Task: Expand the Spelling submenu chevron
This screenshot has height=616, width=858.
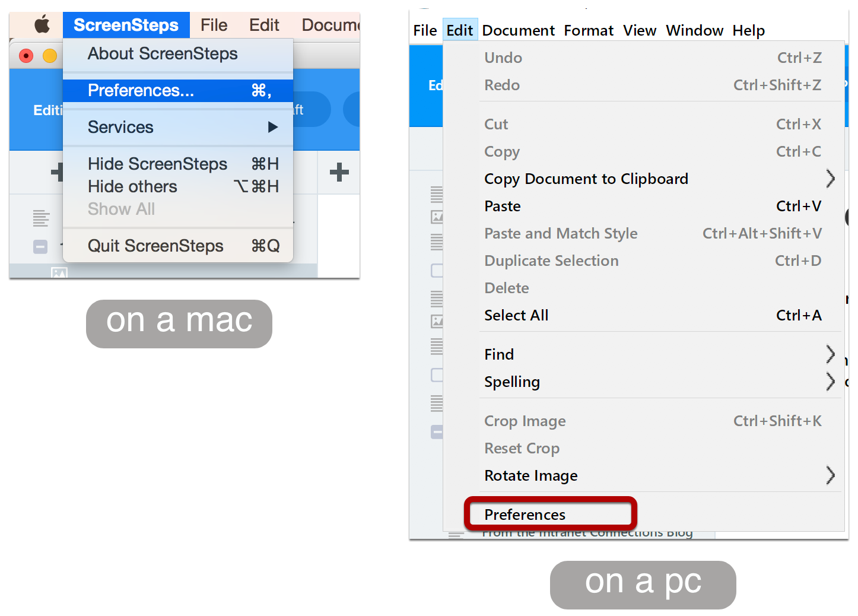Action: click(x=830, y=382)
